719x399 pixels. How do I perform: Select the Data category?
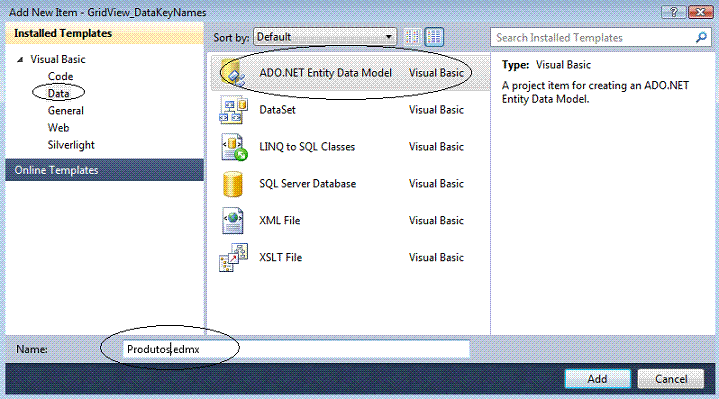pyautogui.click(x=59, y=93)
